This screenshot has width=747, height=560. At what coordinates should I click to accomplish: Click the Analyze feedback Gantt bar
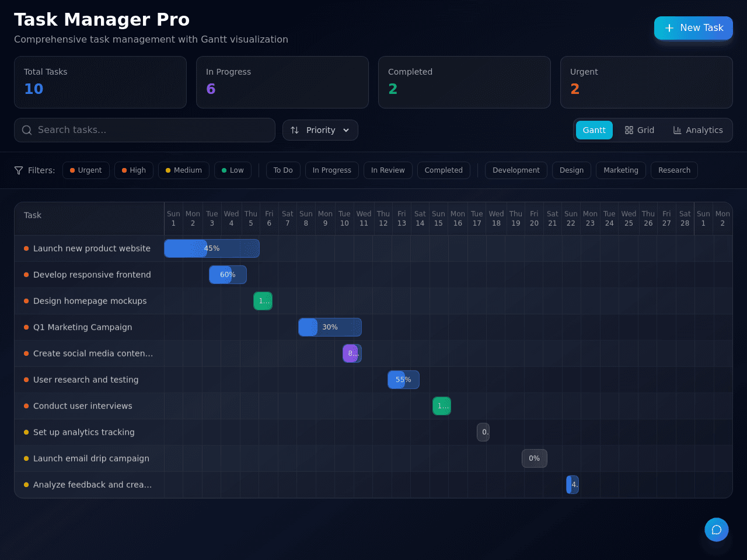click(x=573, y=485)
